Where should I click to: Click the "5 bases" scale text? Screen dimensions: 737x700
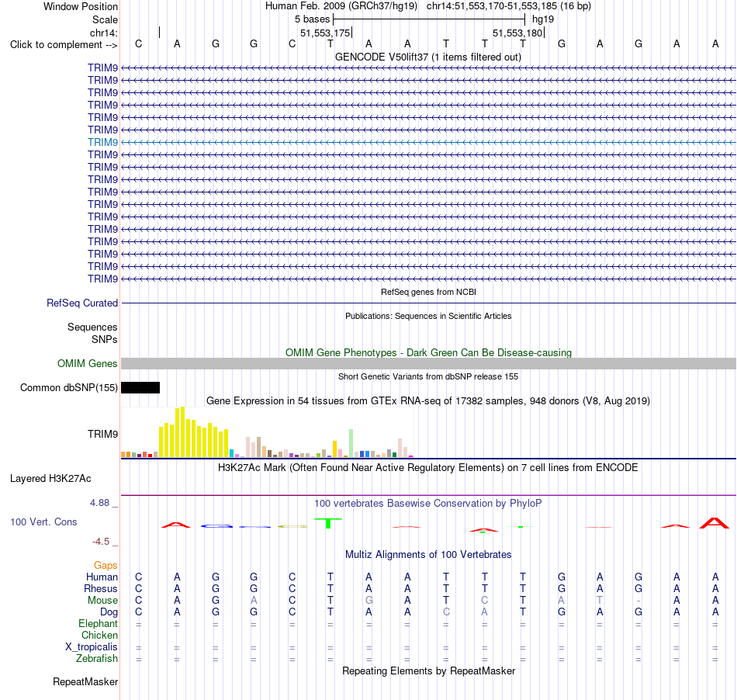(312, 19)
